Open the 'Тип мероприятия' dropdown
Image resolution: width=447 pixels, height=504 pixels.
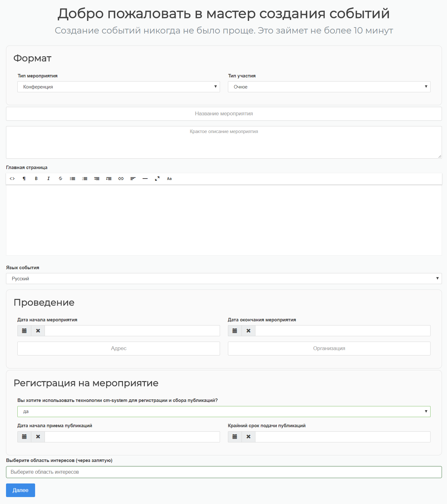click(119, 87)
